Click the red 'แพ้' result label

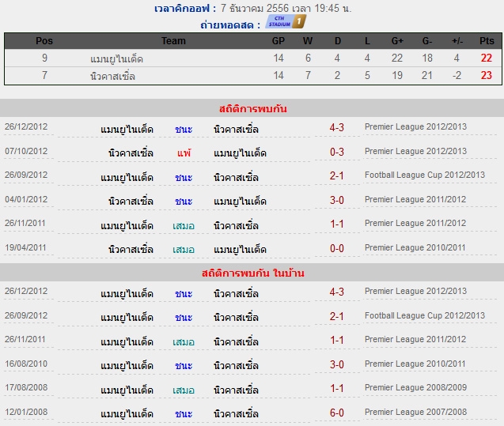coord(184,153)
